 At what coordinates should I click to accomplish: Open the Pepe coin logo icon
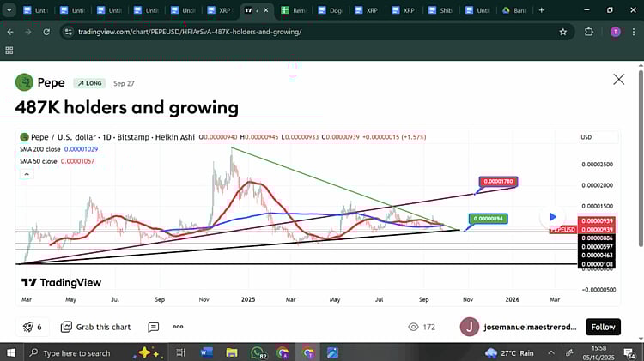(24, 82)
